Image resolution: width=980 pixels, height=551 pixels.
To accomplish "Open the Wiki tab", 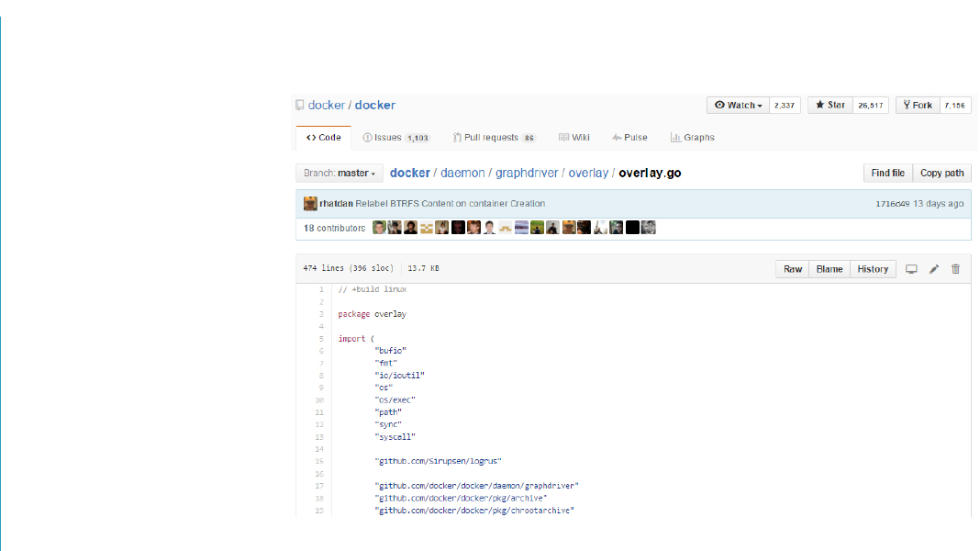I will tap(574, 138).
